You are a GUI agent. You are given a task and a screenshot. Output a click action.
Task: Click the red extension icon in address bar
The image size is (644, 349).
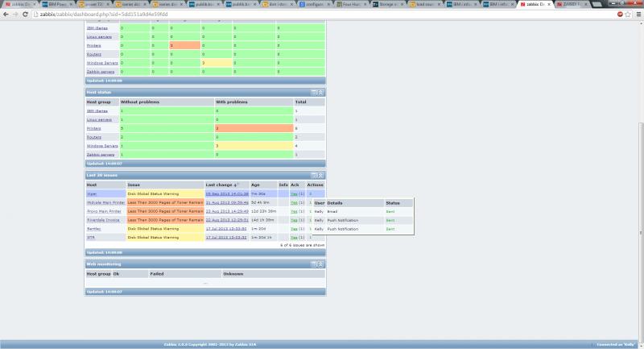pyautogui.click(x=620, y=14)
